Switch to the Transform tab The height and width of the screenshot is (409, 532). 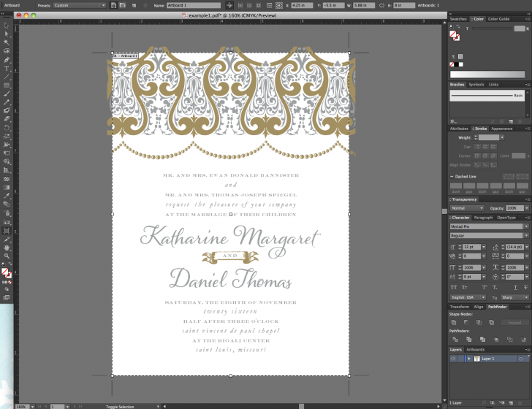(x=460, y=307)
